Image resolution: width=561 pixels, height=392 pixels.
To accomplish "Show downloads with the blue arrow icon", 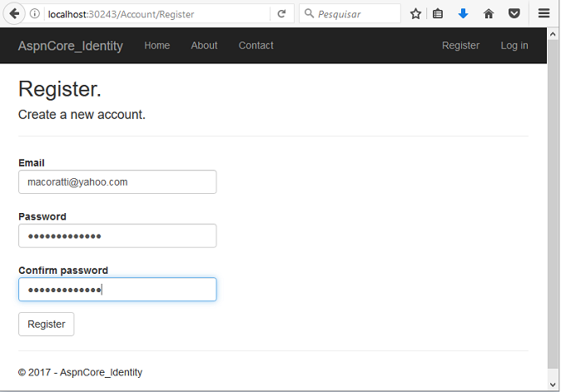I will click(x=463, y=14).
